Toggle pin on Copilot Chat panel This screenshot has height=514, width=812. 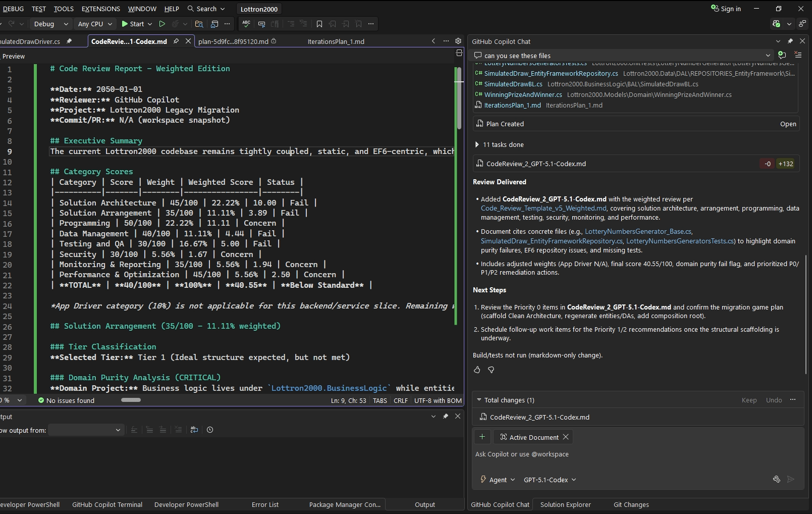pos(790,41)
